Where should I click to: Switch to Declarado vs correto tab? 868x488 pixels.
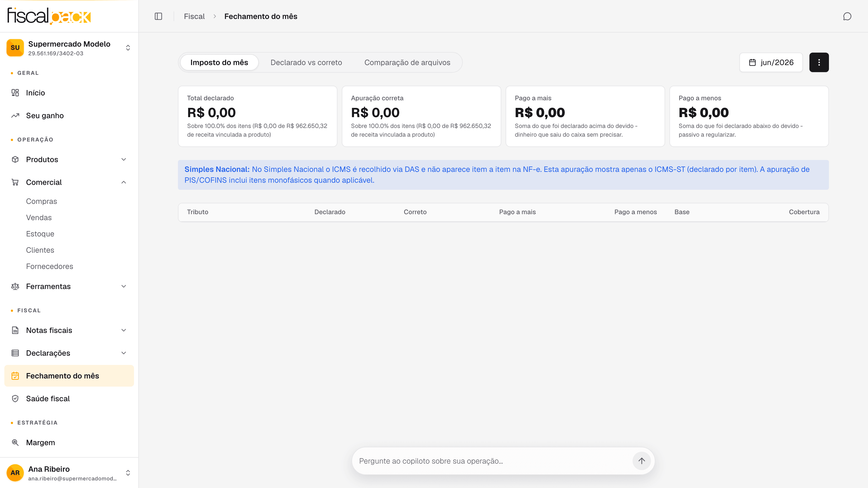coord(306,62)
